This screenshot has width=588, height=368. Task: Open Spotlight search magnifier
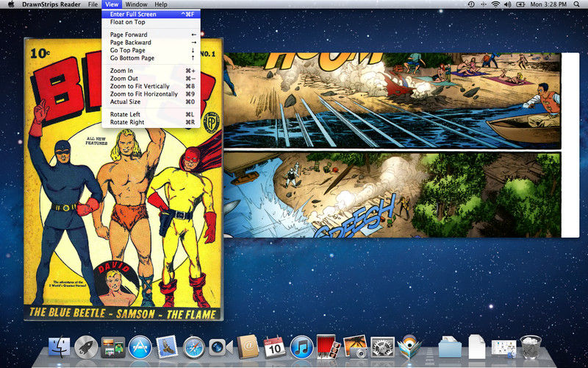576,4
